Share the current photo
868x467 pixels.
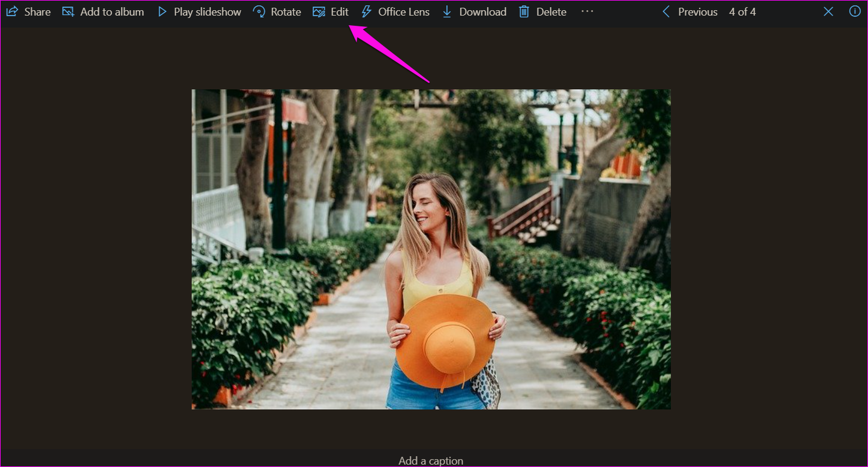(29, 12)
